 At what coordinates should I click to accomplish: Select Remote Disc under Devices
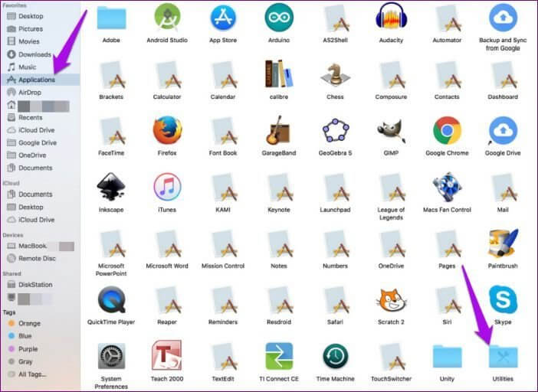click(37, 259)
